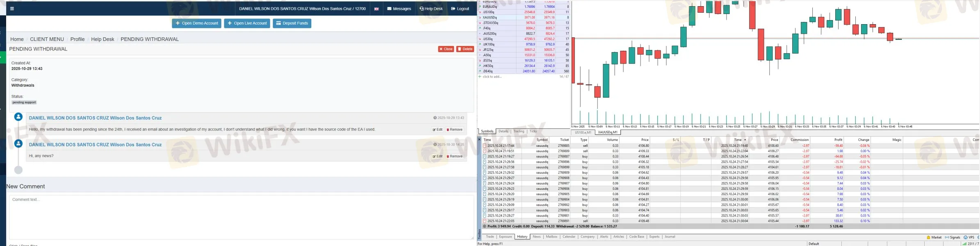Click author name on the first comment
The image size is (980, 246).
(95, 118)
